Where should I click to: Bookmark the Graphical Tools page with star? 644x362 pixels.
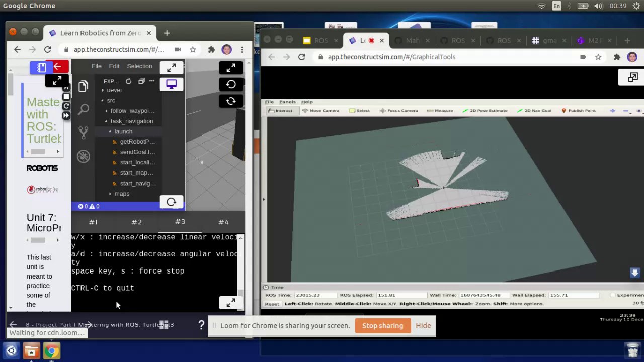(598, 57)
